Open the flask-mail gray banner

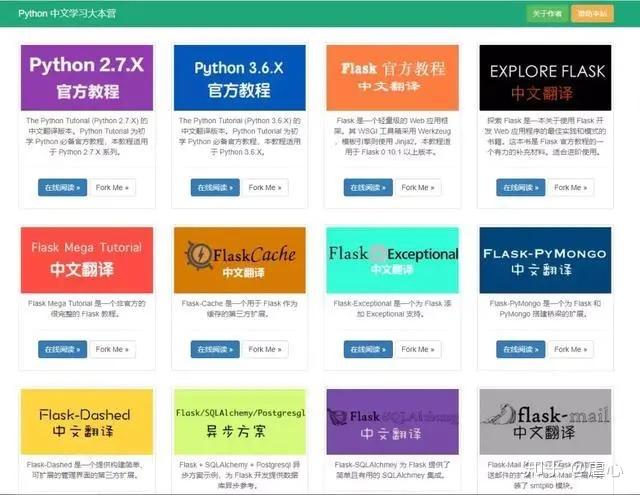coord(545,422)
